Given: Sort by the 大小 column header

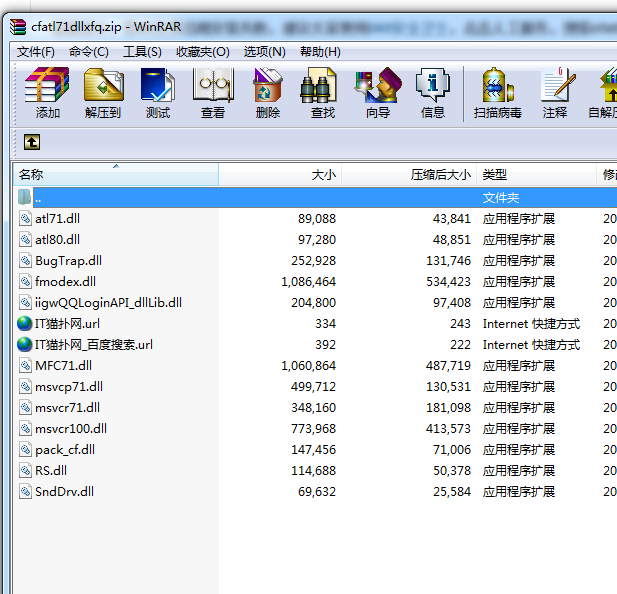Looking at the screenshot, I should point(280,174).
